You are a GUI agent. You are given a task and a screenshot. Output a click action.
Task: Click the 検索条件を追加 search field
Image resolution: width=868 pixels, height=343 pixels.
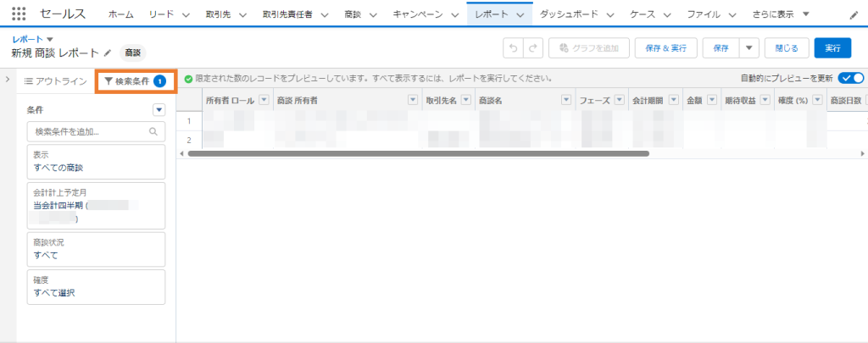96,132
